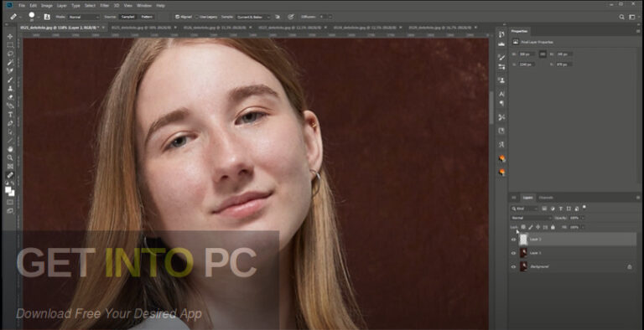This screenshot has height=330, width=644.
Task: Open Properties panel menu icon
Action: (638, 31)
